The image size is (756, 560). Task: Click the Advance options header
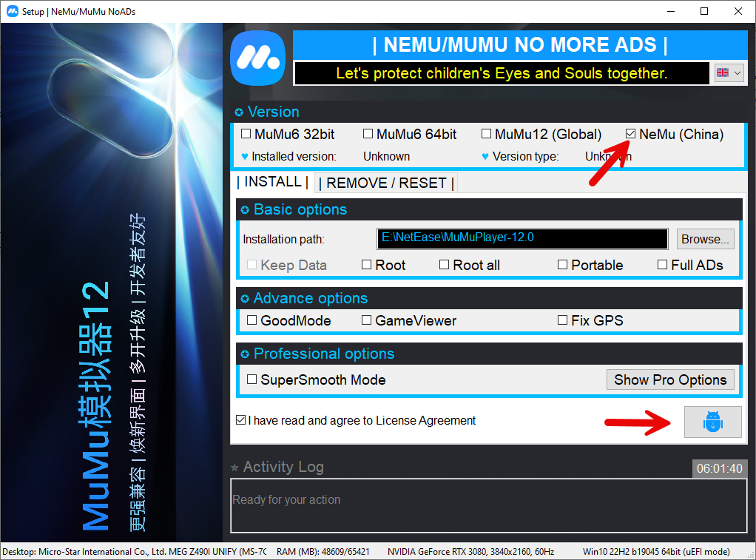pyautogui.click(x=489, y=298)
